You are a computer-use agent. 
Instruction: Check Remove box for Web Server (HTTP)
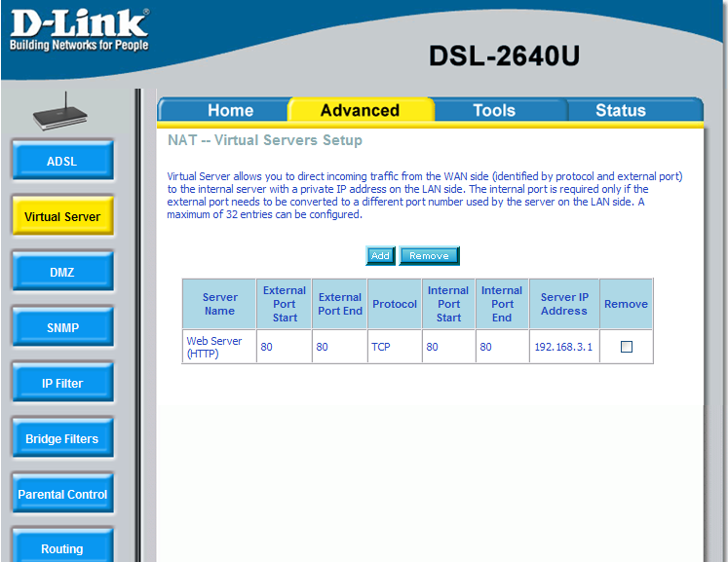(627, 347)
